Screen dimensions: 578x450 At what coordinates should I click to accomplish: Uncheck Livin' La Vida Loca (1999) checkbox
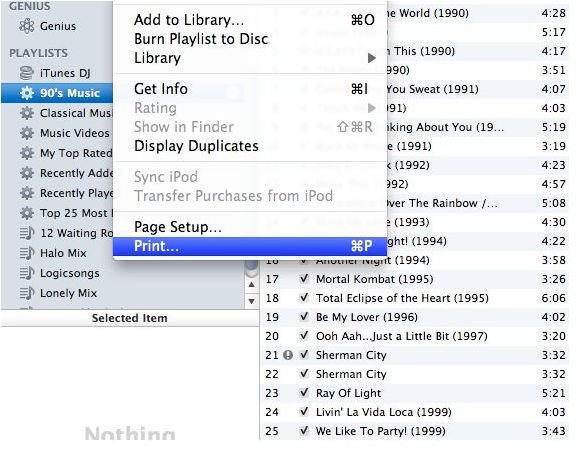(x=304, y=412)
